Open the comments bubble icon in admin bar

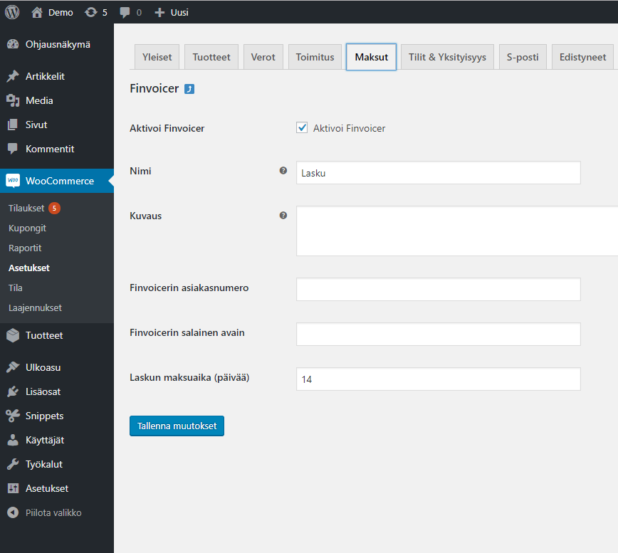coord(125,13)
